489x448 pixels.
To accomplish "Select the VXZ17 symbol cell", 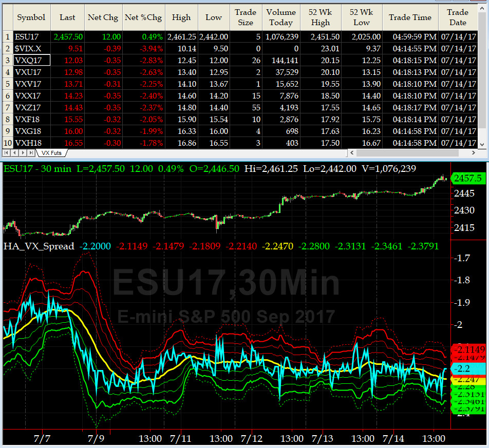I will tap(32, 108).
